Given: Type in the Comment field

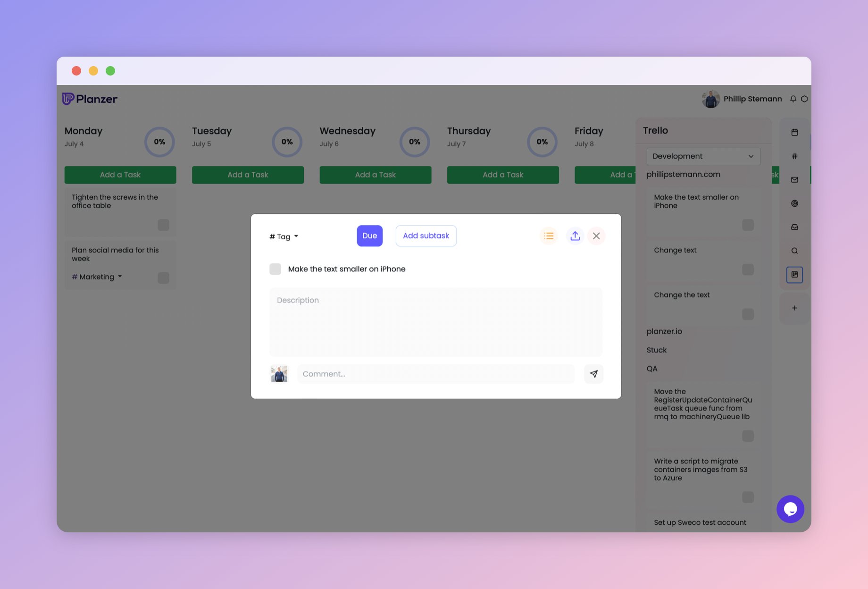Looking at the screenshot, I should tap(434, 374).
